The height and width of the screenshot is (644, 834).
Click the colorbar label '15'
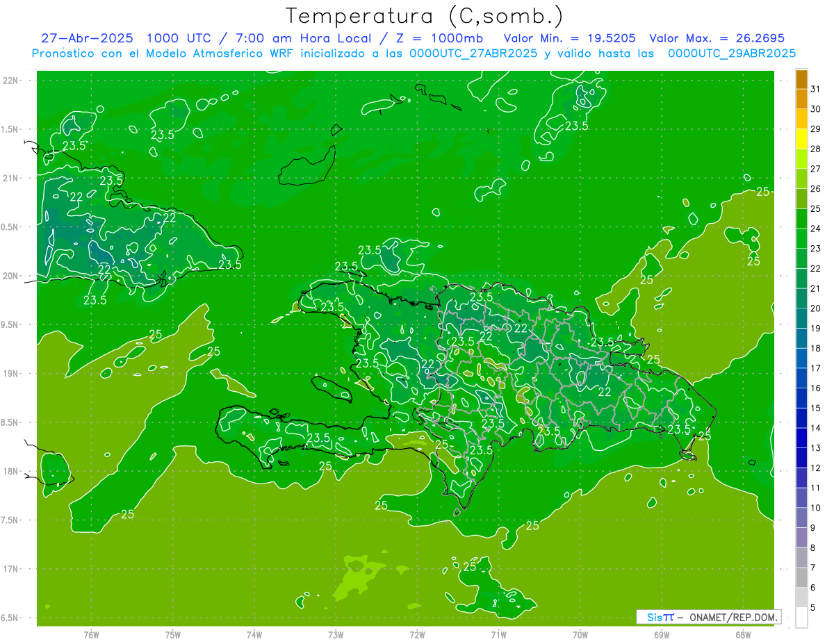coord(816,408)
